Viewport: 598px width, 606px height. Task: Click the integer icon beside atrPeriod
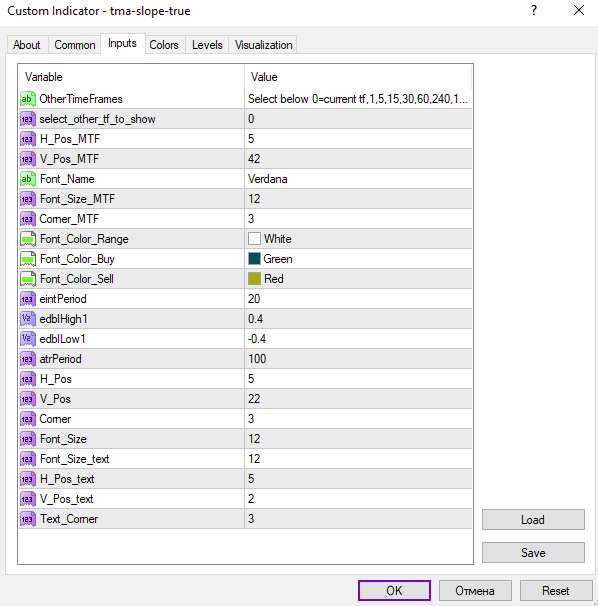(27, 359)
